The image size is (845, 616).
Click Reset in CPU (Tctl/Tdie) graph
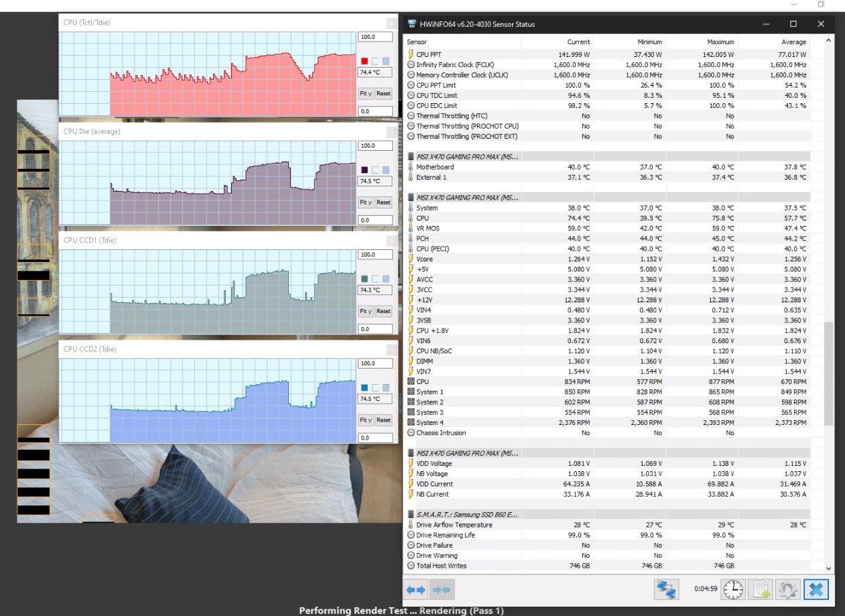click(383, 94)
